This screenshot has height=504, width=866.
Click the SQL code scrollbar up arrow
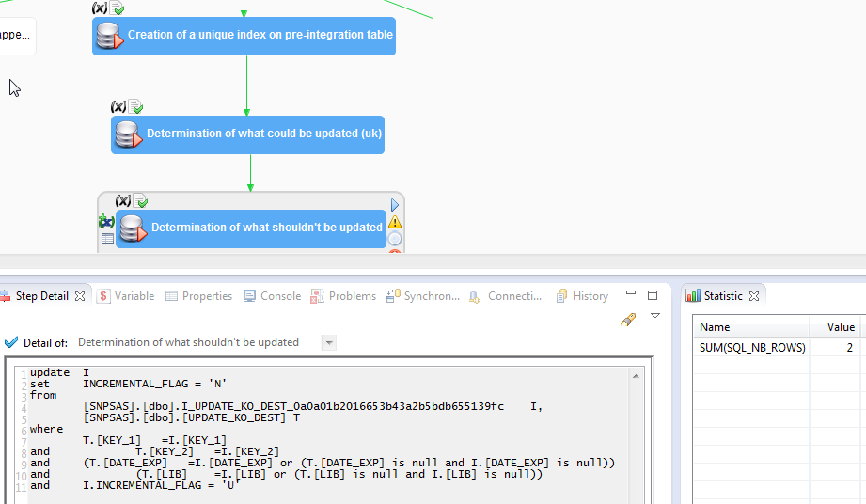[636, 376]
